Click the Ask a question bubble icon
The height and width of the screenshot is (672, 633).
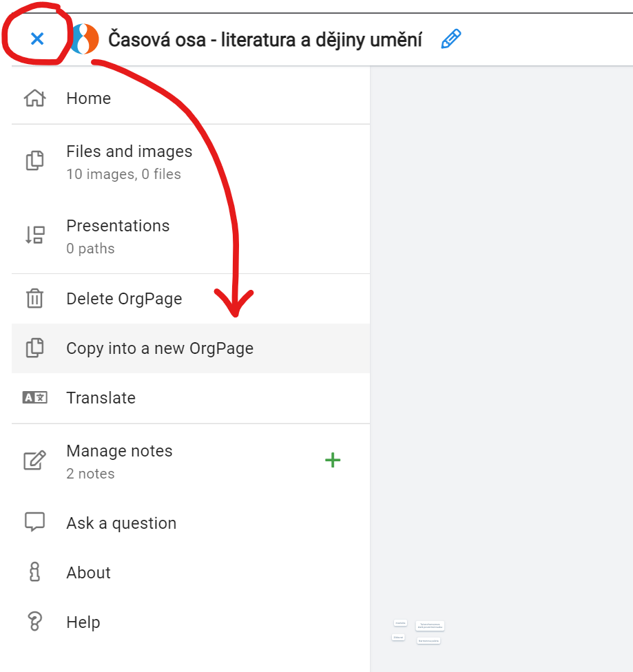tap(34, 522)
